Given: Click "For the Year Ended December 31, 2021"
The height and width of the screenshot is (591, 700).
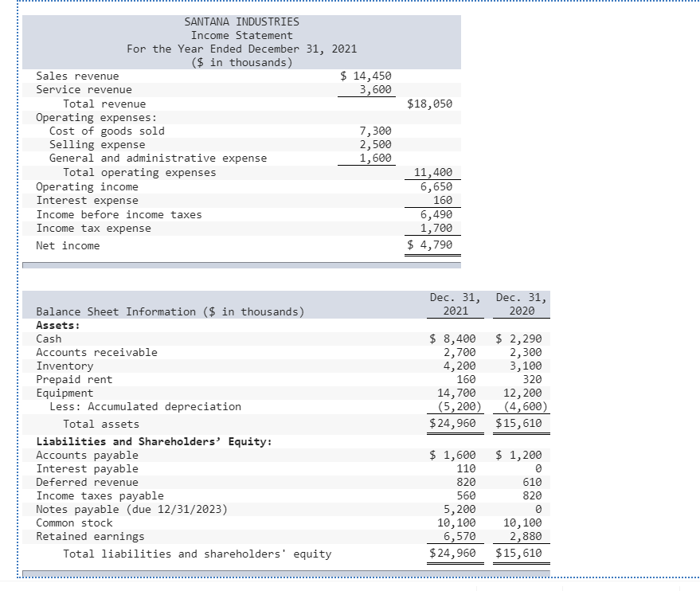Looking at the screenshot, I should click(241, 49).
